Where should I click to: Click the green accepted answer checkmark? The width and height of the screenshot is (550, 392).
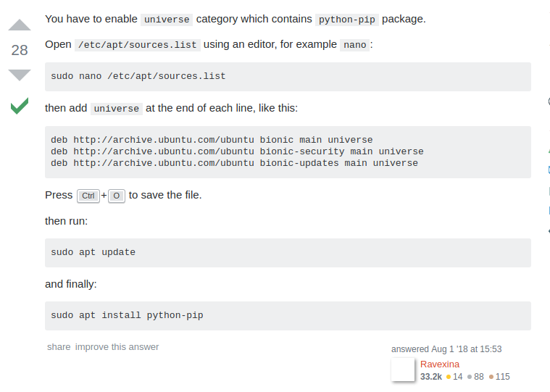pyautogui.click(x=20, y=107)
